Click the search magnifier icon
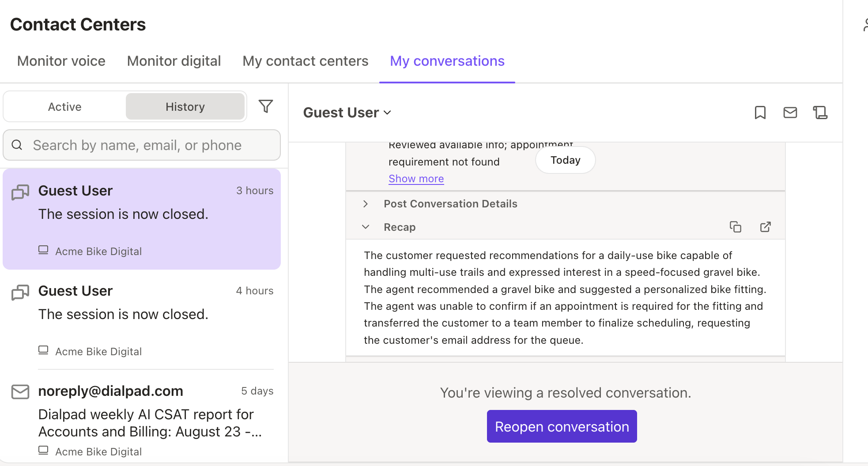Viewport: 868px width, 466px height. [x=17, y=145]
